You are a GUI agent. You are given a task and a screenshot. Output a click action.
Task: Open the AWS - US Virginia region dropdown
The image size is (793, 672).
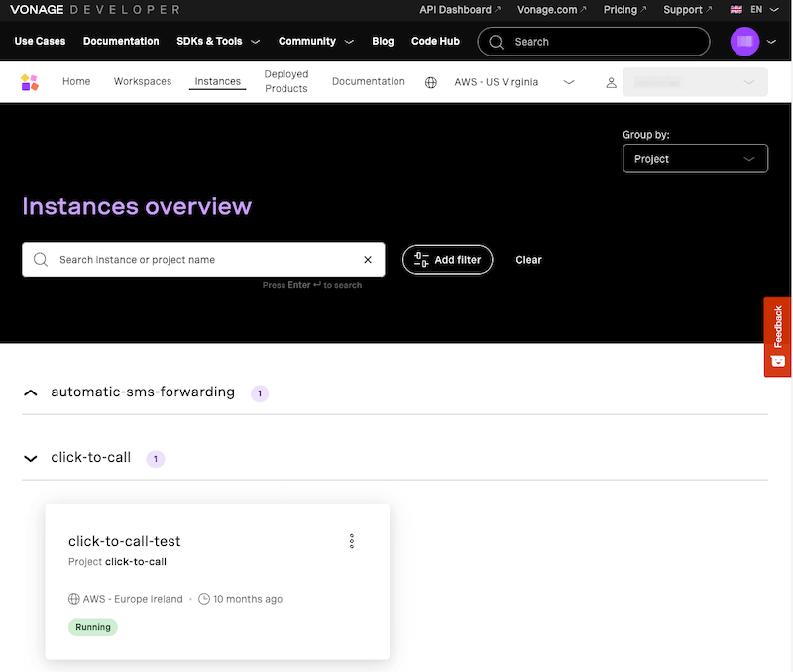pyautogui.click(x=511, y=82)
